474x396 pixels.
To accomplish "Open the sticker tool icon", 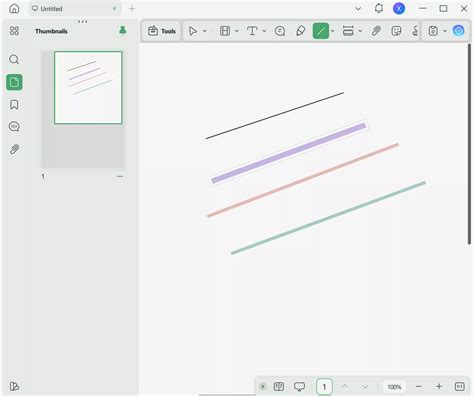I will [396, 31].
